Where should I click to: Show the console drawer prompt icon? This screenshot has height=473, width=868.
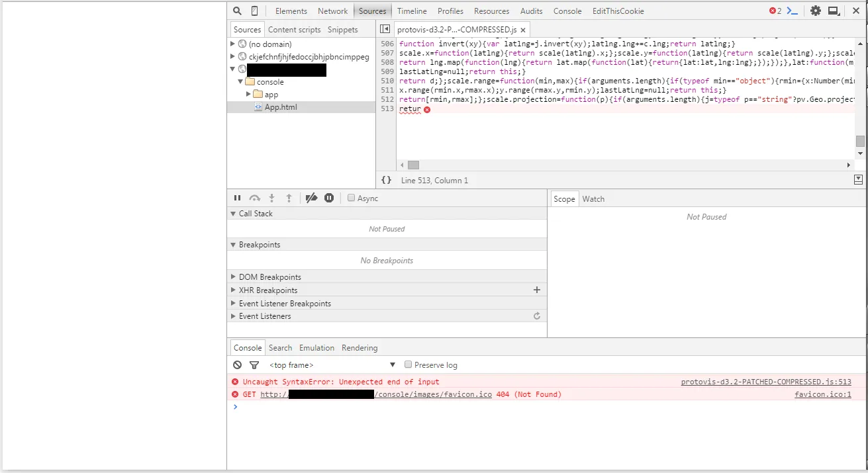click(792, 11)
